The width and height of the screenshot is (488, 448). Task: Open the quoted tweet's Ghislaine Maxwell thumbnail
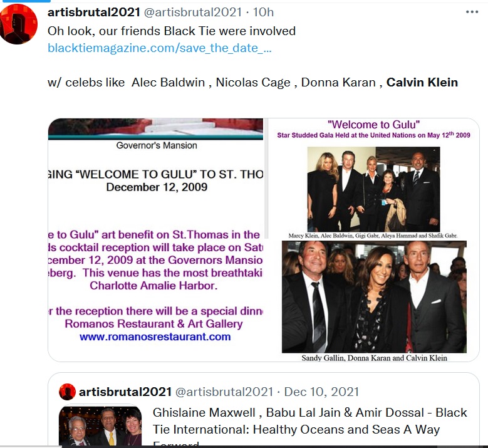click(100, 426)
